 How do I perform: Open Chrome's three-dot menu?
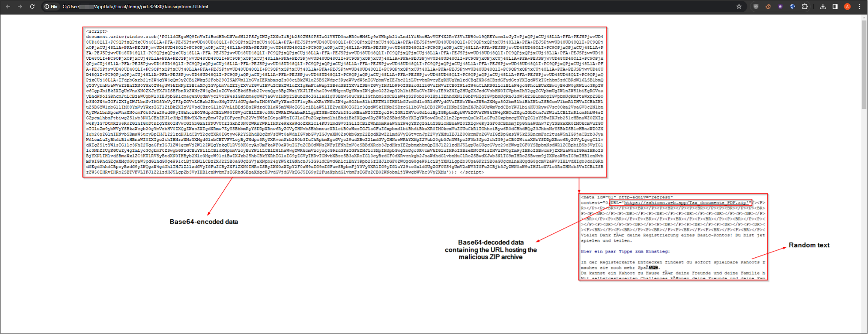coord(859,7)
